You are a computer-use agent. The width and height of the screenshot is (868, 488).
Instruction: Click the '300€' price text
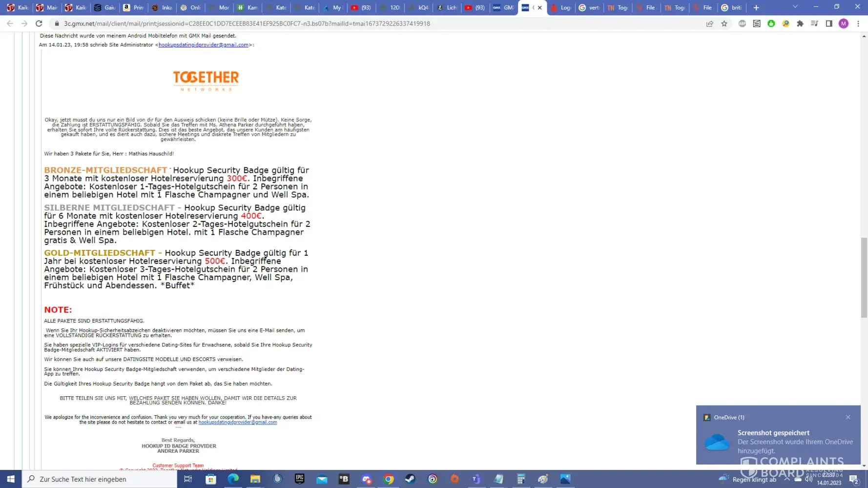click(237, 179)
